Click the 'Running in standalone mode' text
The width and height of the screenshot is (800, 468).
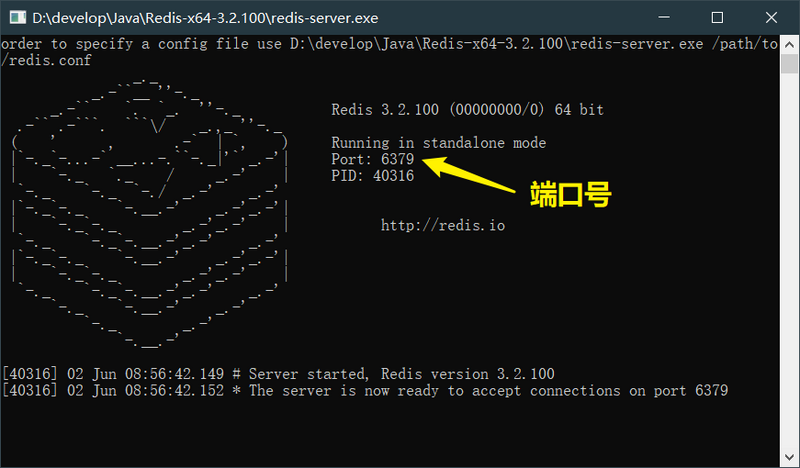point(438,143)
